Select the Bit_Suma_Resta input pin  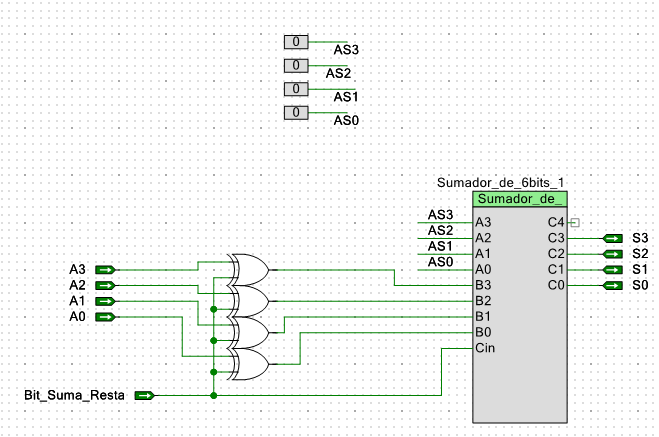point(145,396)
